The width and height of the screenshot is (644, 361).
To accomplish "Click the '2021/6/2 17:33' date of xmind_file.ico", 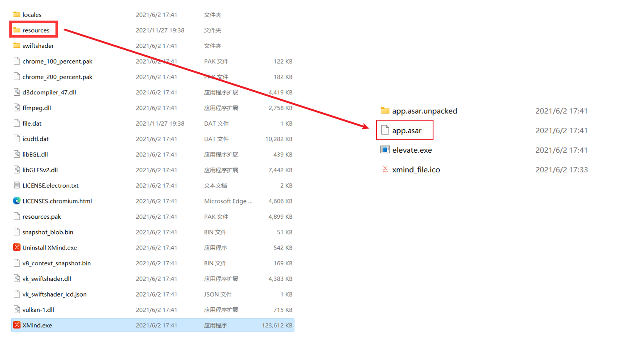I will (x=561, y=170).
